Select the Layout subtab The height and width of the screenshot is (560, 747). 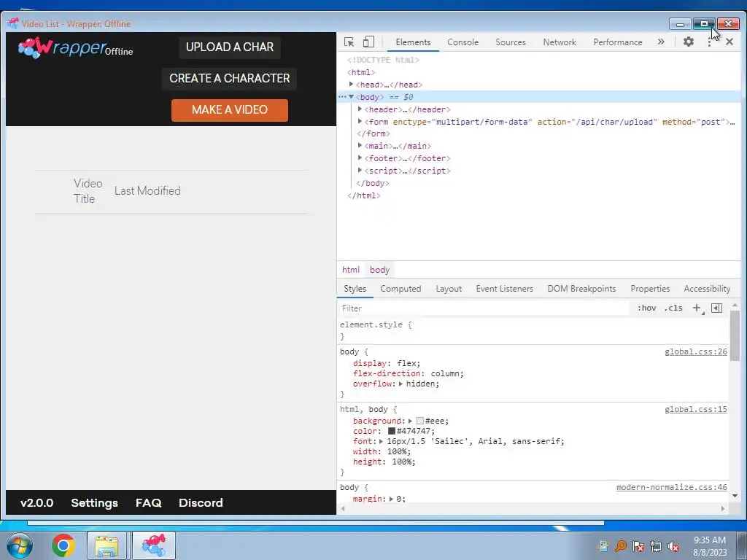tap(449, 289)
